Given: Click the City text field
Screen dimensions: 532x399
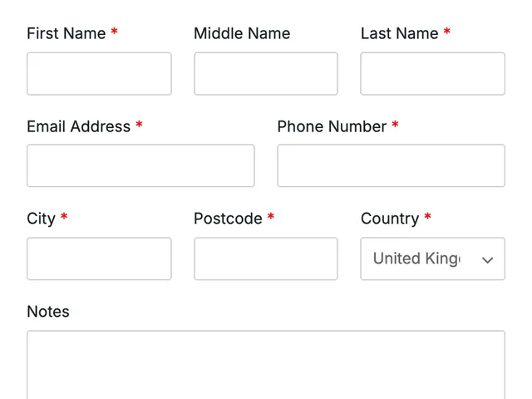Looking at the screenshot, I should (99, 259).
